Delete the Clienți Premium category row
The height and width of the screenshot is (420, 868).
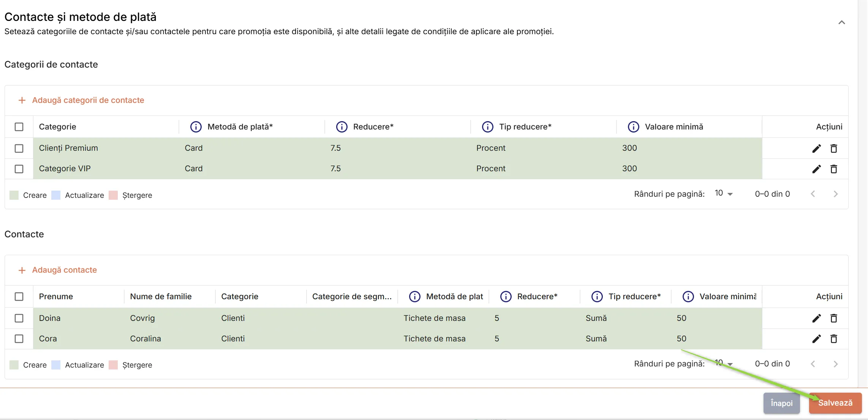click(834, 148)
